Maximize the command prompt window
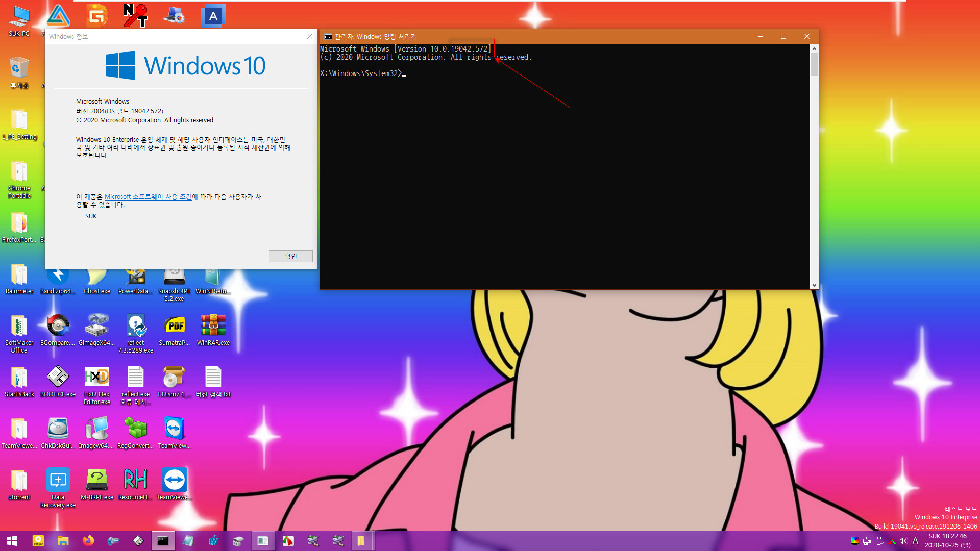The height and width of the screenshot is (551, 980). 783,36
